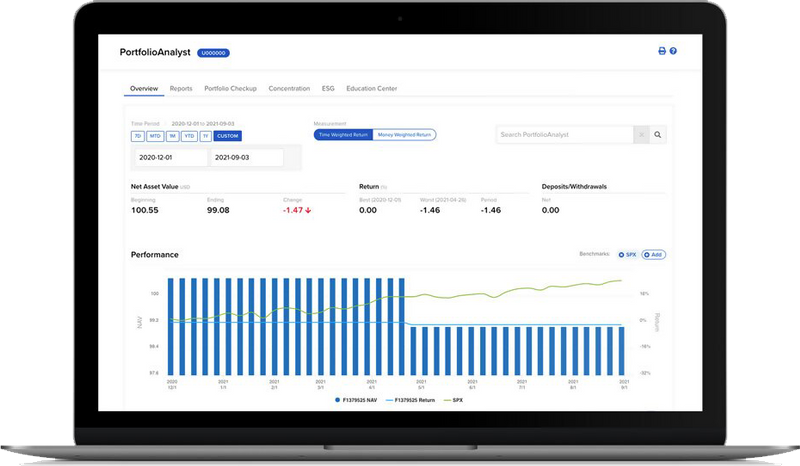Toggle F1379525 Return legend entry
This screenshot has width=800, height=466.
[x=411, y=400]
